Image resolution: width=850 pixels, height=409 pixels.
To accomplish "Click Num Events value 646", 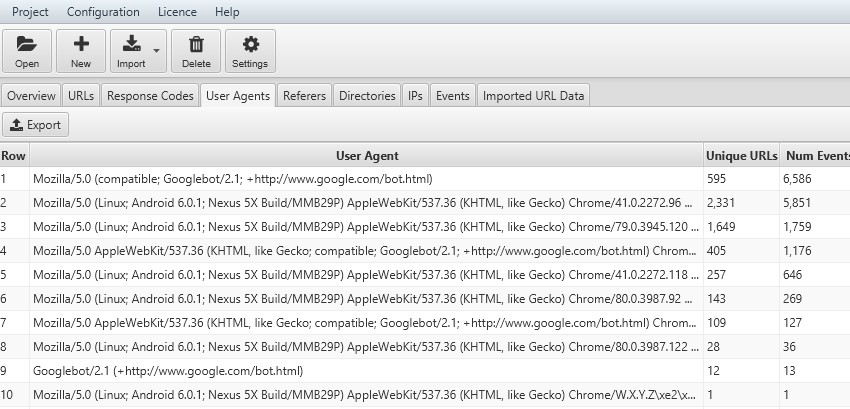I will click(x=793, y=274).
